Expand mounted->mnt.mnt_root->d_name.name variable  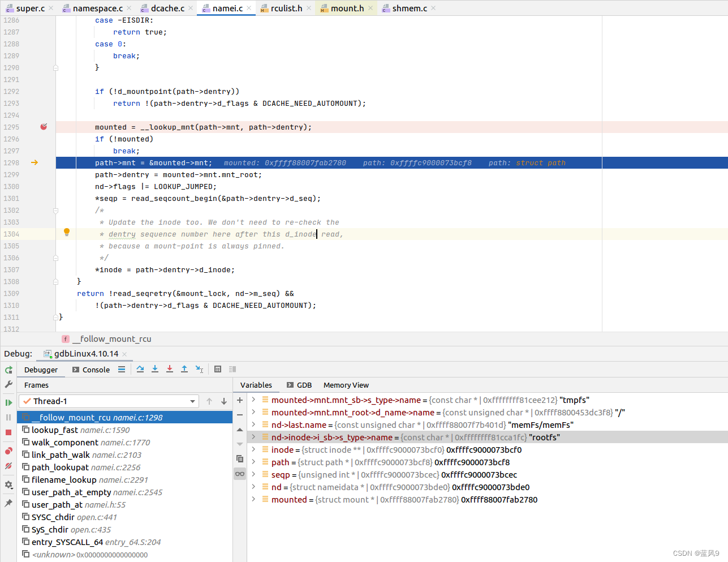click(253, 412)
